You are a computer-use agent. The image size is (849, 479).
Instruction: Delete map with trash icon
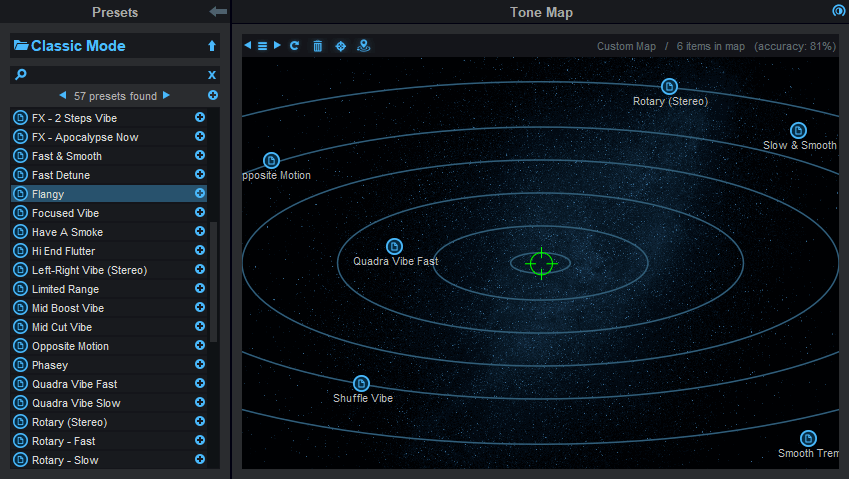(x=317, y=46)
